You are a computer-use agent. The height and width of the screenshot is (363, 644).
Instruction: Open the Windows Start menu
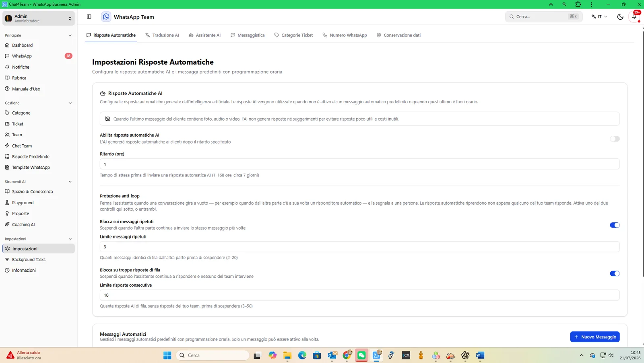[x=167, y=355]
